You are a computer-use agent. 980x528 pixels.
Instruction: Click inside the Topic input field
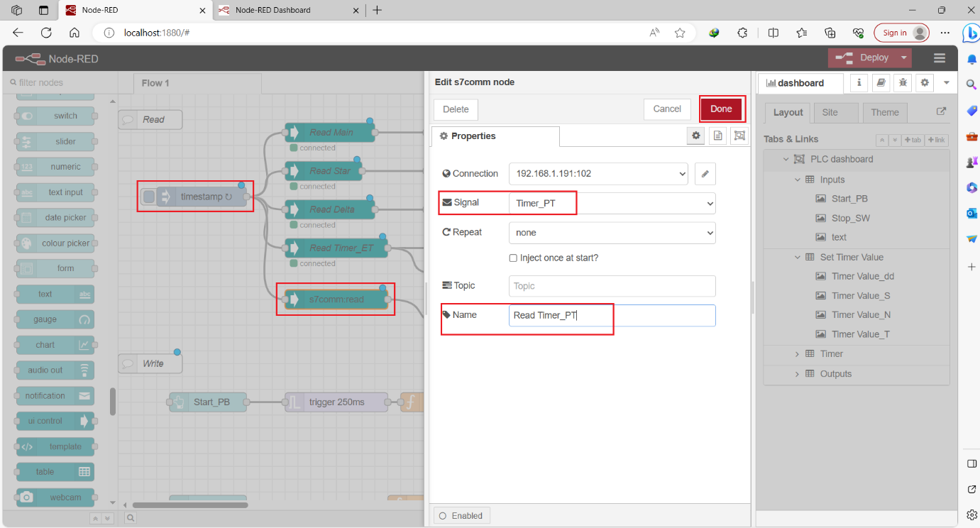[612, 286]
